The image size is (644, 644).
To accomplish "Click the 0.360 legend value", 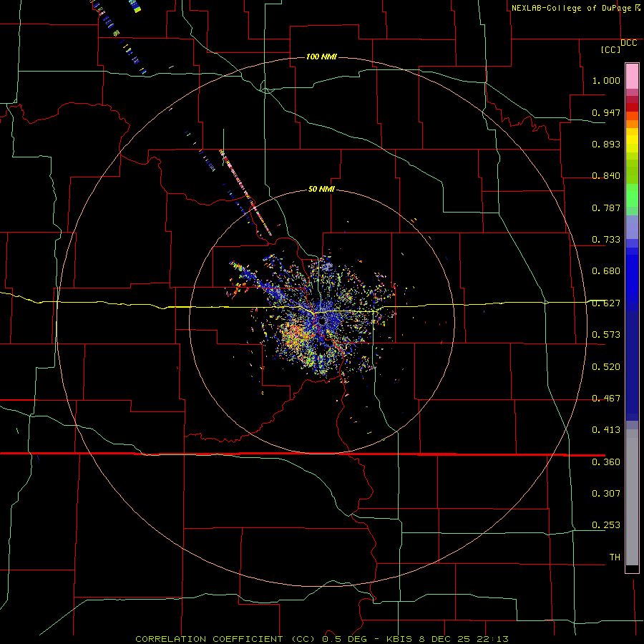I will coord(606,462).
